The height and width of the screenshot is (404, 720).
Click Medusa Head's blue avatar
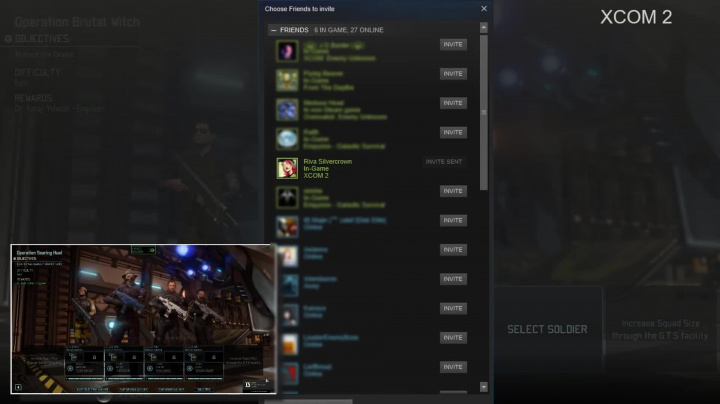point(287,110)
